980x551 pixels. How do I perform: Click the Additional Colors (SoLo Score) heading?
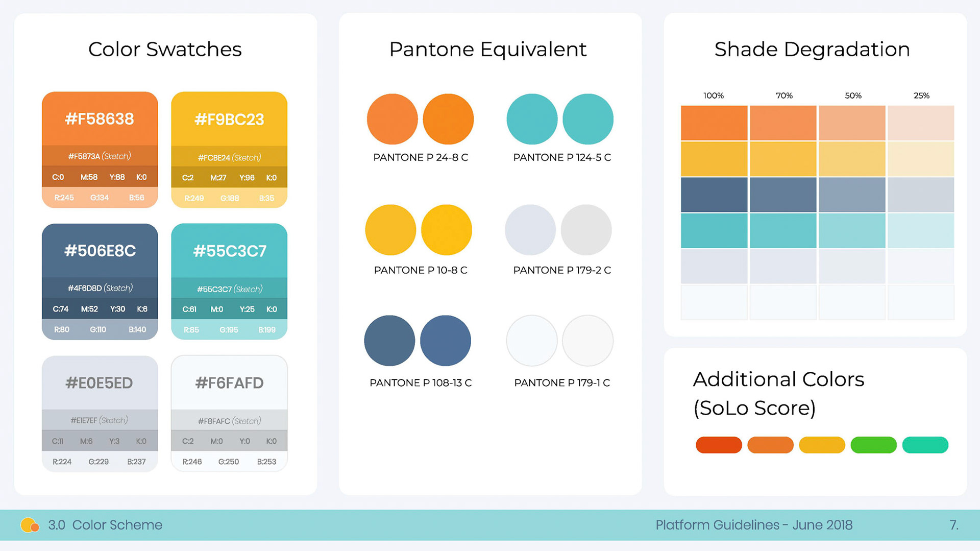pos(778,394)
